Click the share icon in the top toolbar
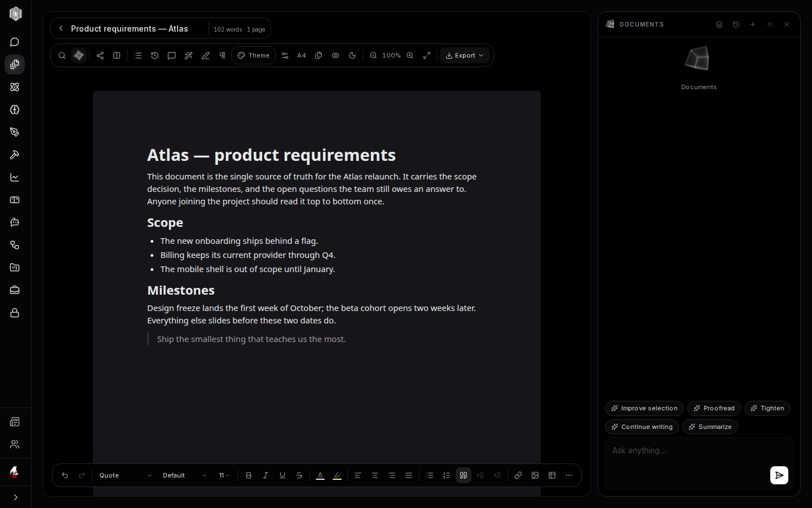This screenshot has height=508, width=812. (x=100, y=55)
